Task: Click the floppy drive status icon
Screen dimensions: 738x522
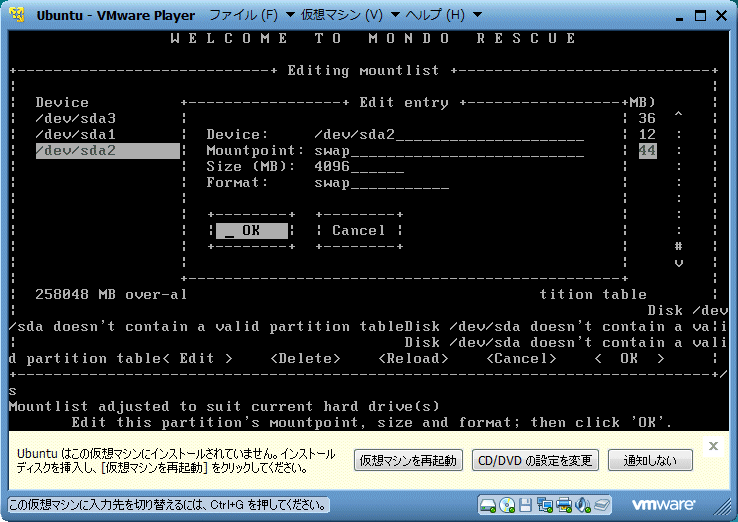Action: [x=527, y=504]
